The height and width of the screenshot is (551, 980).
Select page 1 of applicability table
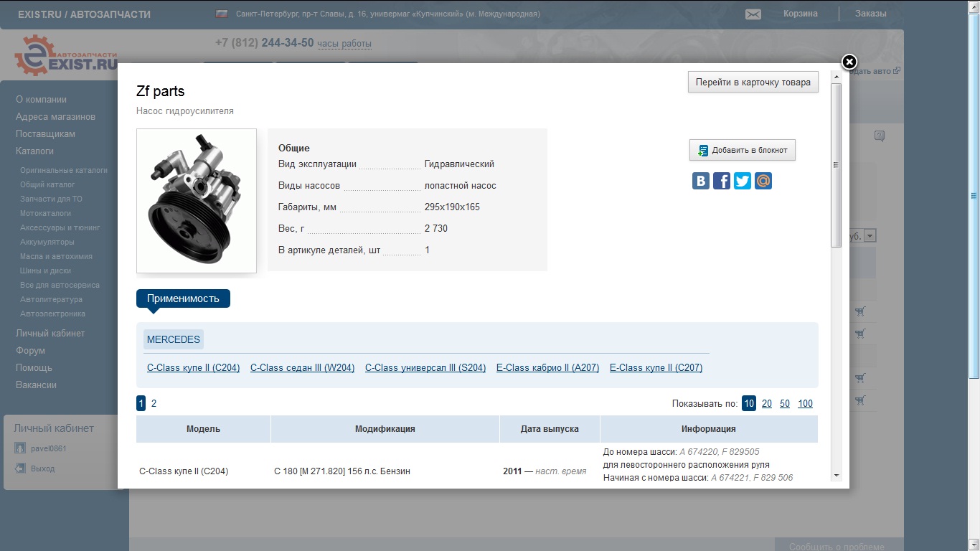[141, 403]
